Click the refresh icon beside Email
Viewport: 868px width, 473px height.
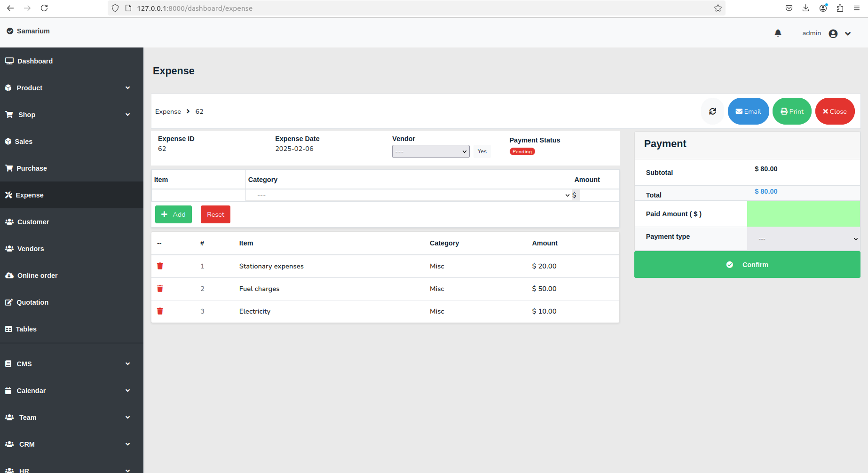712,111
